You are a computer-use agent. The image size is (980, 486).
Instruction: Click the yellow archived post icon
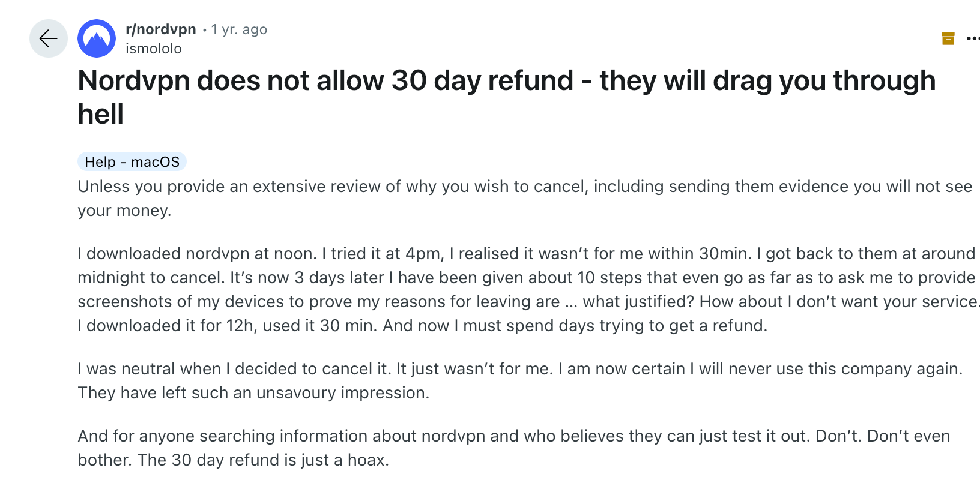click(x=948, y=38)
